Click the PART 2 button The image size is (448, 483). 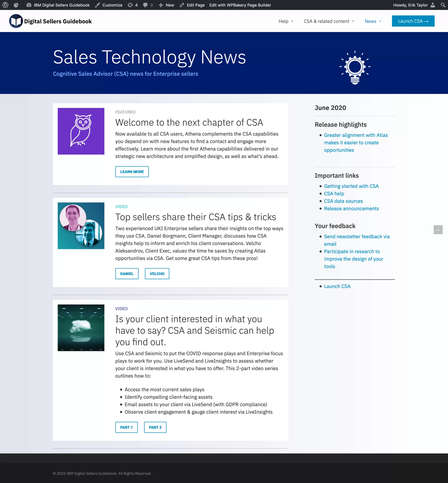coord(155,427)
